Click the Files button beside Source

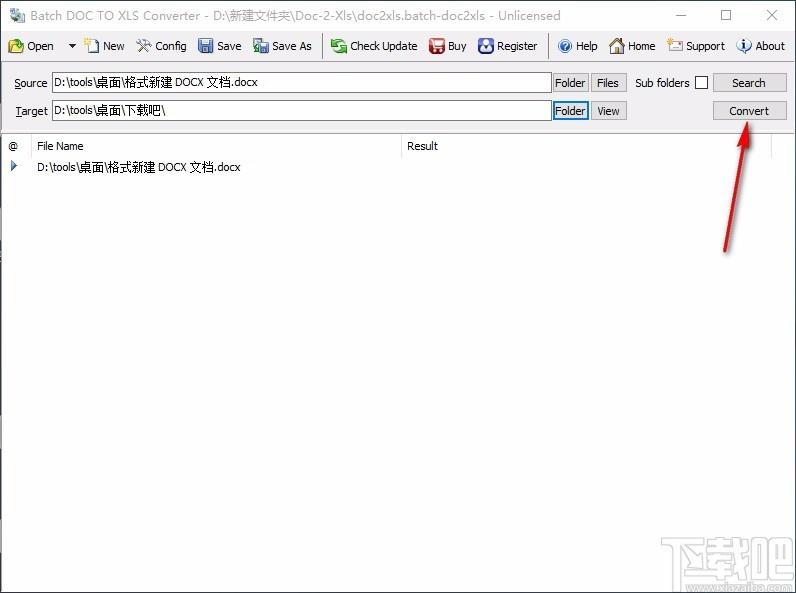click(x=608, y=83)
